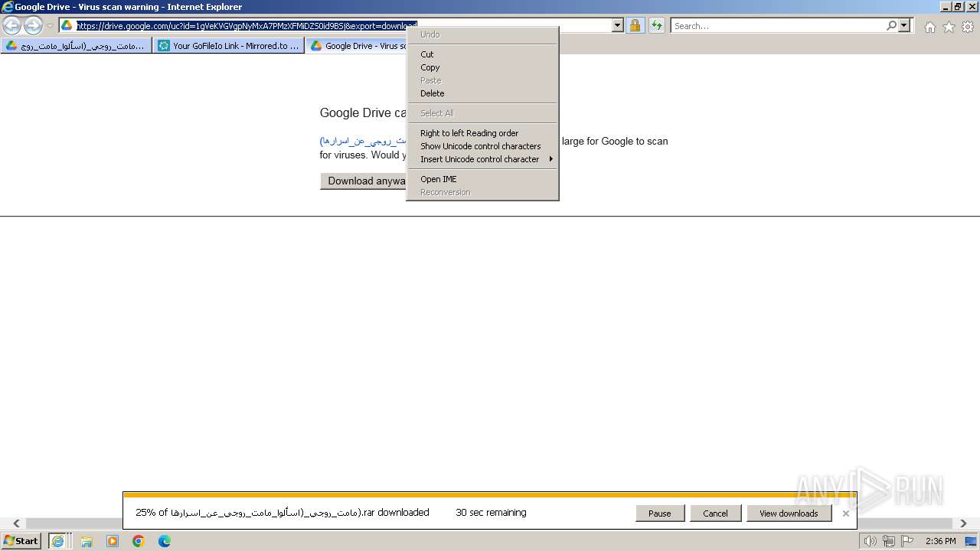Click the Action Center flag icon

[906, 541]
